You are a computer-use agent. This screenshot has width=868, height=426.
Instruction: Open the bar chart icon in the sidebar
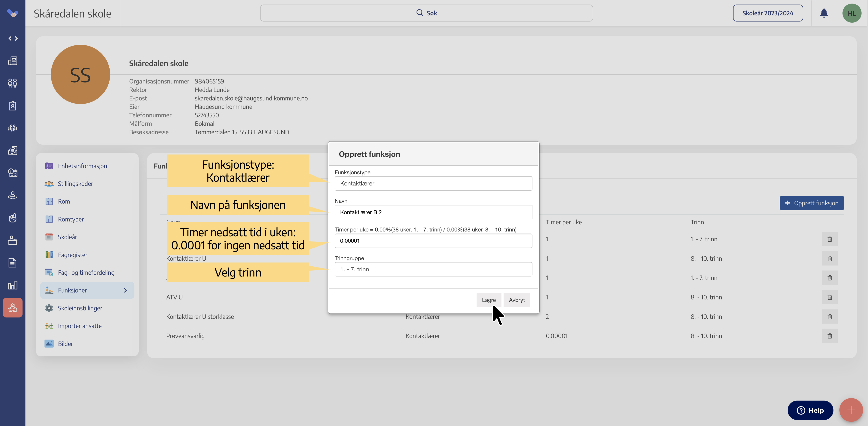pyautogui.click(x=13, y=285)
